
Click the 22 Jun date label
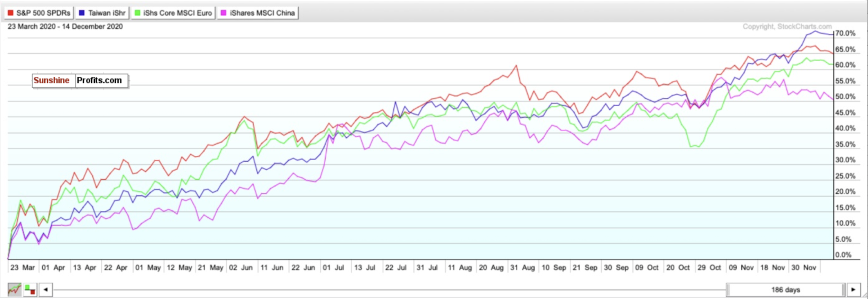point(303,268)
